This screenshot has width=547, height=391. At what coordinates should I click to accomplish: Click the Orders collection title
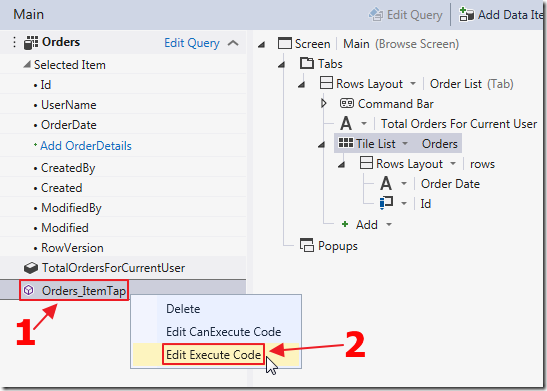point(61,42)
